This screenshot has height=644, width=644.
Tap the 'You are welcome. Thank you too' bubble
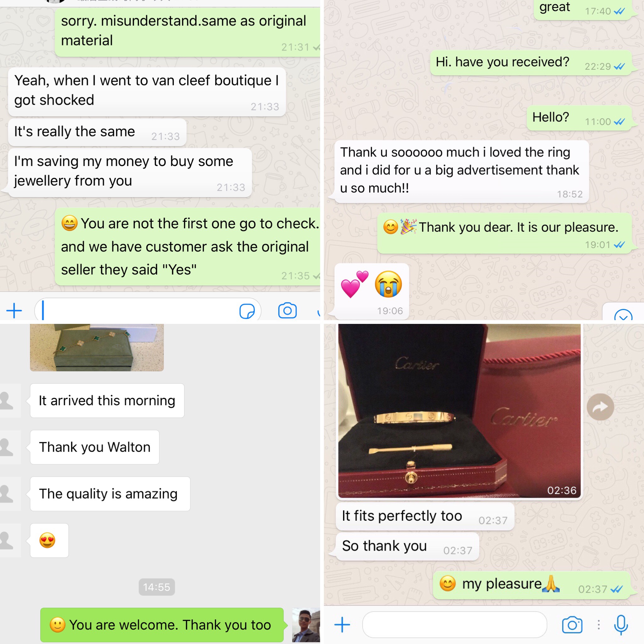pyautogui.click(x=162, y=625)
